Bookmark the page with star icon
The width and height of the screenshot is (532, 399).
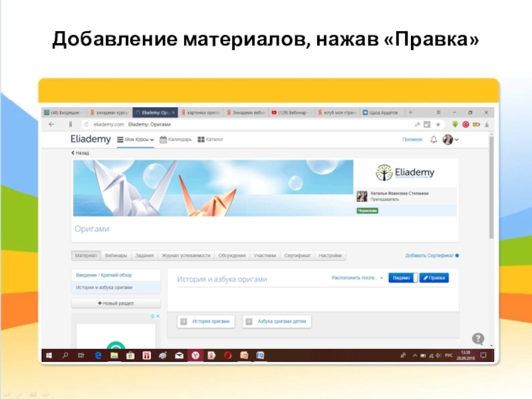click(x=438, y=124)
